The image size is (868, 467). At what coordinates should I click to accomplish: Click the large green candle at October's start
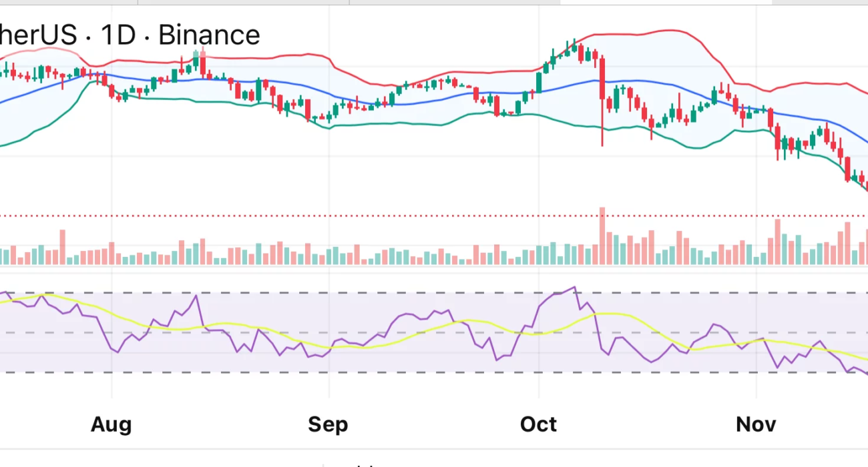point(538,82)
